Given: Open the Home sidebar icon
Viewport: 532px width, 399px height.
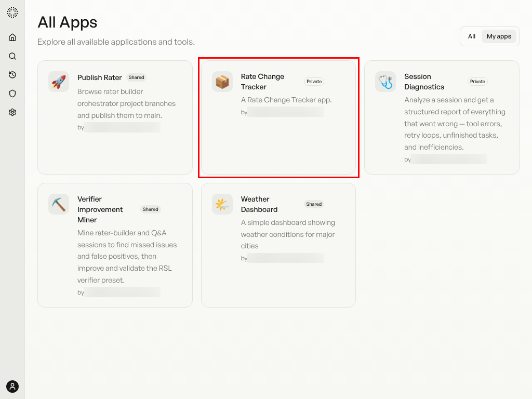Looking at the screenshot, I should pos(12,37).
